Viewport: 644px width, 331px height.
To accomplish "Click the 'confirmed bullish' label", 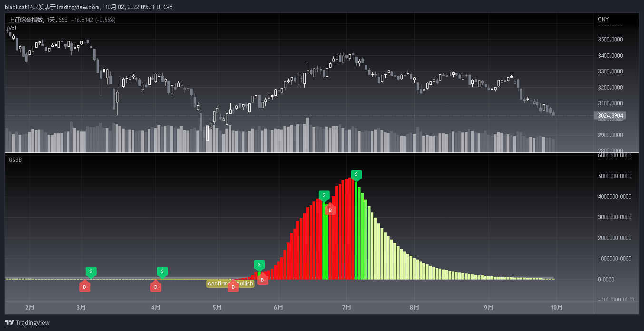I will [x=231, y=283].
